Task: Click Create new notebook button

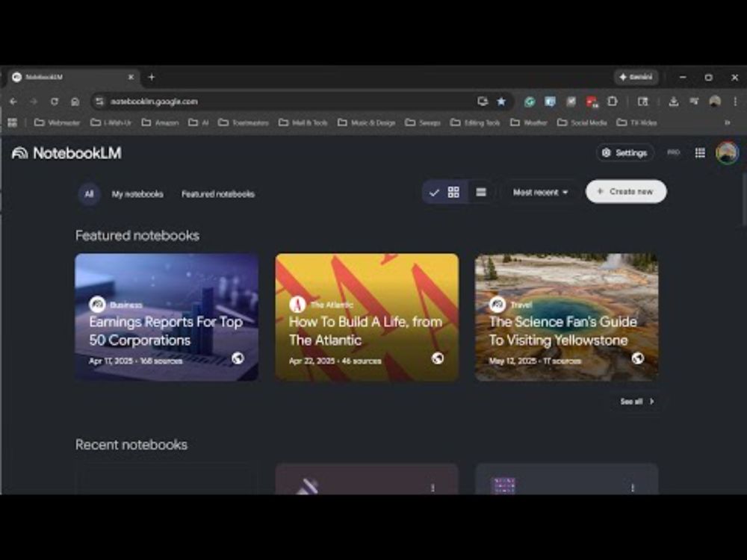Action: coord(625,191)
